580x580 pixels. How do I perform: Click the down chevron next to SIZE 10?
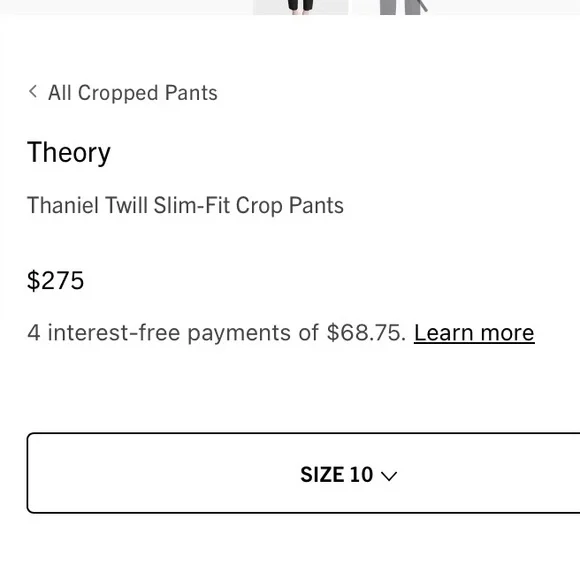tap(389, 476)
